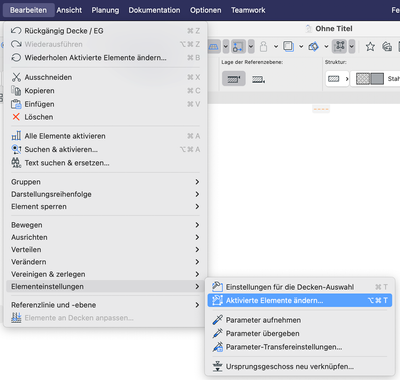Close the Bearbeiten menu in menu bar
This screenshot has height=380, width=400.
point(28,10)
